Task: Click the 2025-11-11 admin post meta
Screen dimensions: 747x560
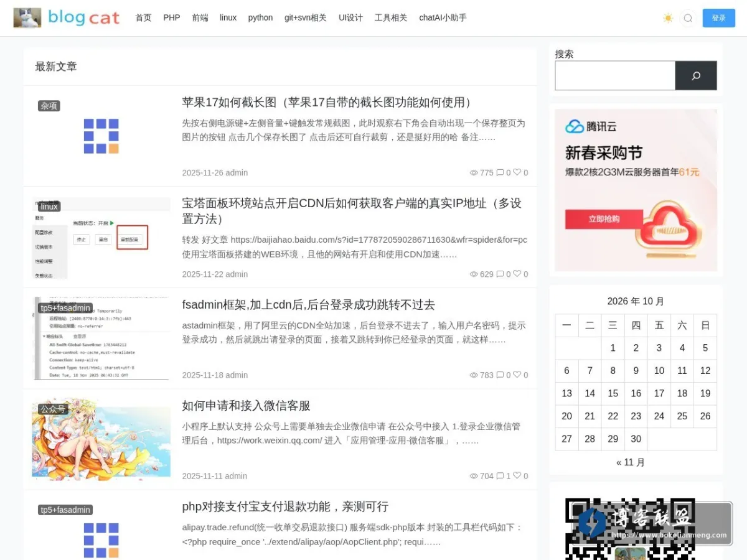Action: [x=215, y=476]
